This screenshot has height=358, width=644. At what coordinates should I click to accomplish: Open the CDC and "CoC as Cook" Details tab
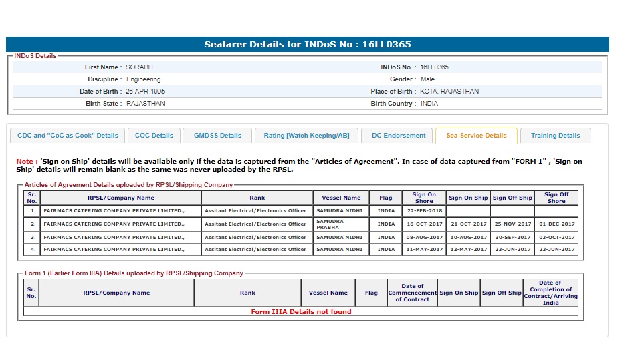click(x=68, y=136)
